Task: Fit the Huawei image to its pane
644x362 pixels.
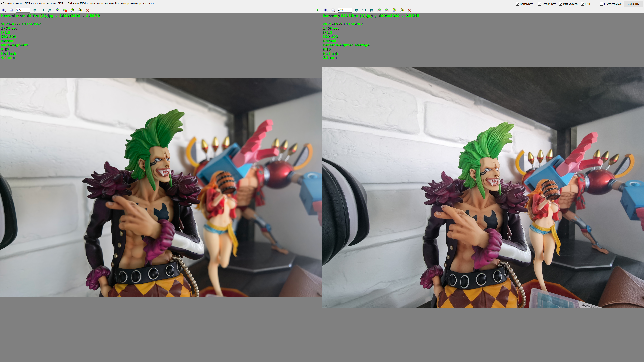Action: pos(50,10)
